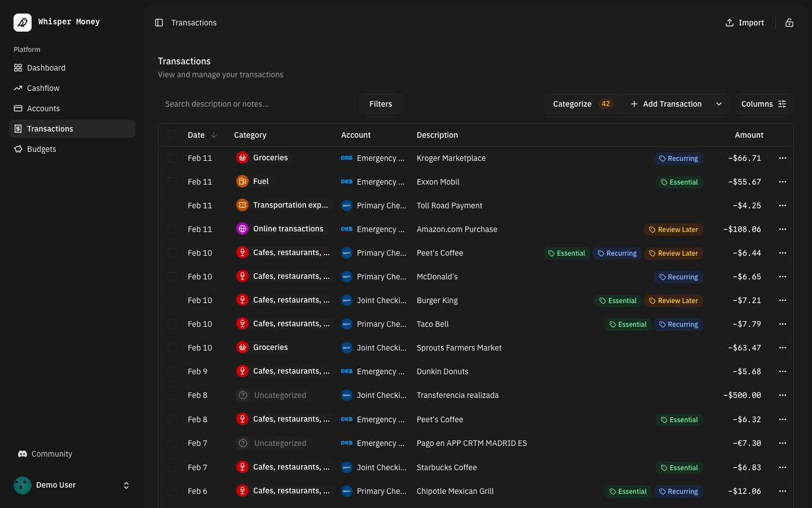
Task: Select the checkbox on the Taco Bell row
Action: 172,324
